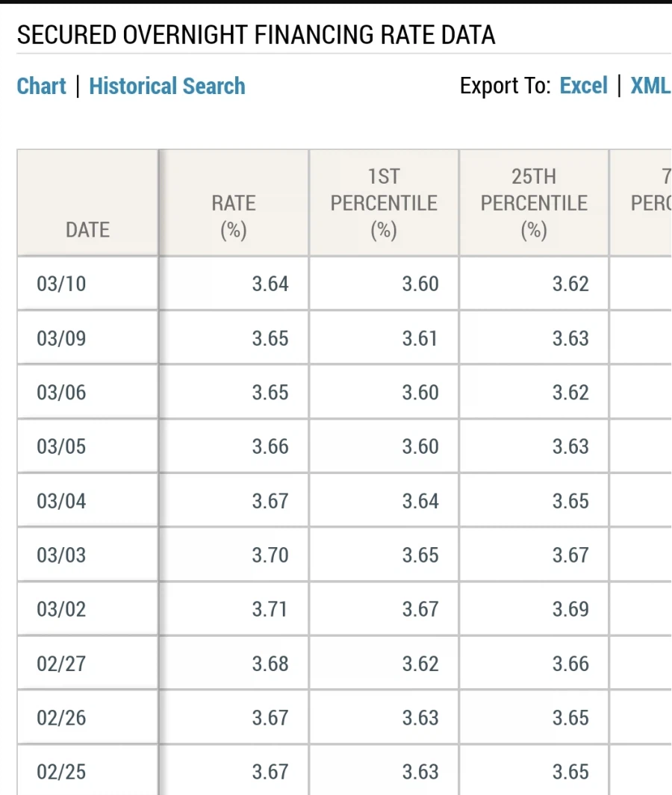Image resolution: width=672 pixels, height=795 pixels.
Task: Select the 02/26 date cell
Action: pyautogui.click(x=61, y=717)
